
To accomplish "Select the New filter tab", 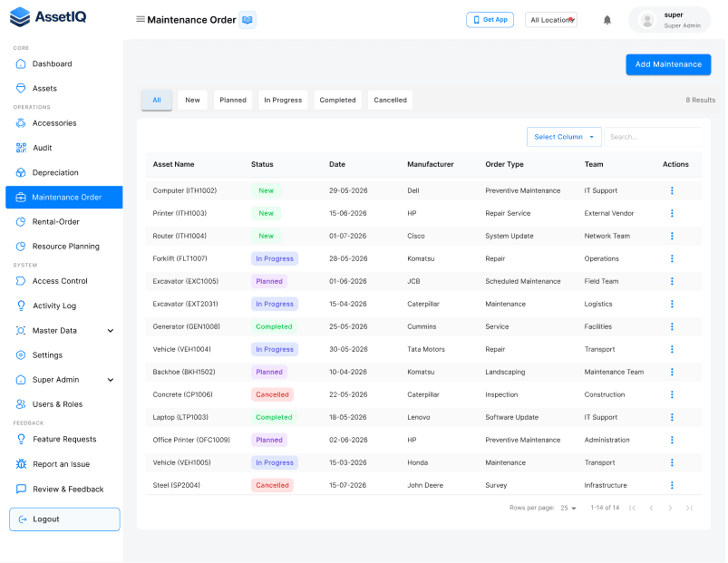I will tap(192, 100).
